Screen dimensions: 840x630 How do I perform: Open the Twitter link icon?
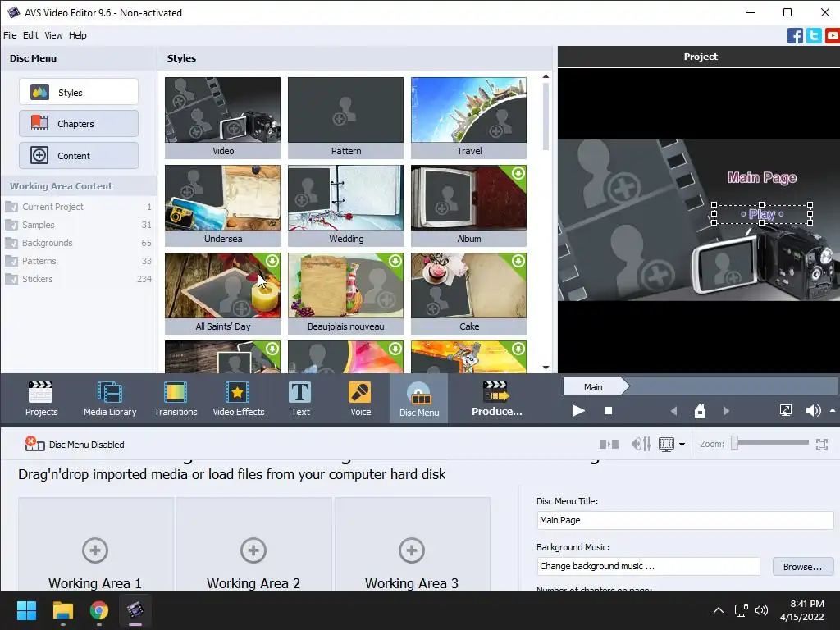pos(814,36)
